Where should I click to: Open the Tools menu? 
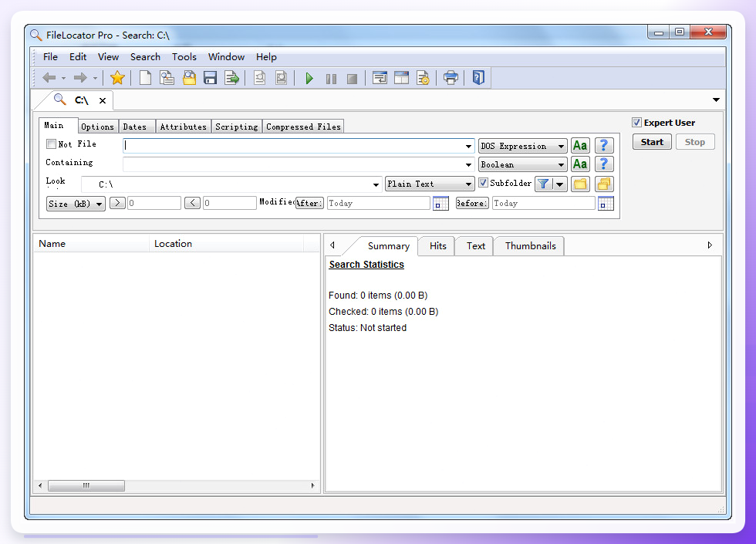coord(184,57)
